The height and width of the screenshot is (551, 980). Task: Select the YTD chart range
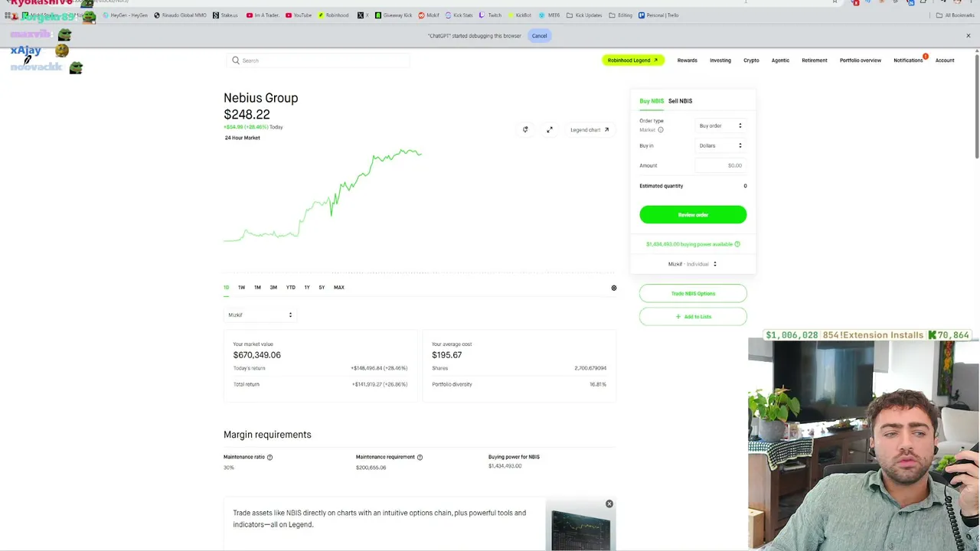[290, 288]
